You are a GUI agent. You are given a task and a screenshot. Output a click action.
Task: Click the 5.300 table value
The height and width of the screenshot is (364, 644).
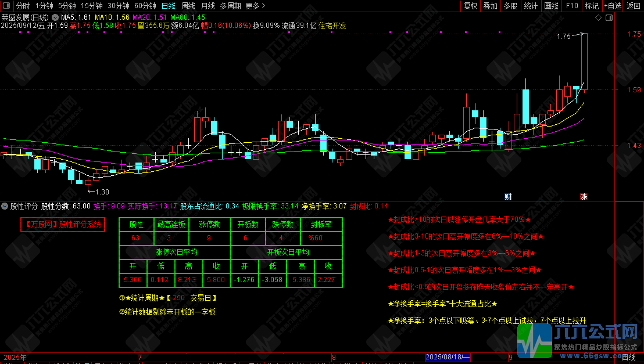[x=133, y=280]
